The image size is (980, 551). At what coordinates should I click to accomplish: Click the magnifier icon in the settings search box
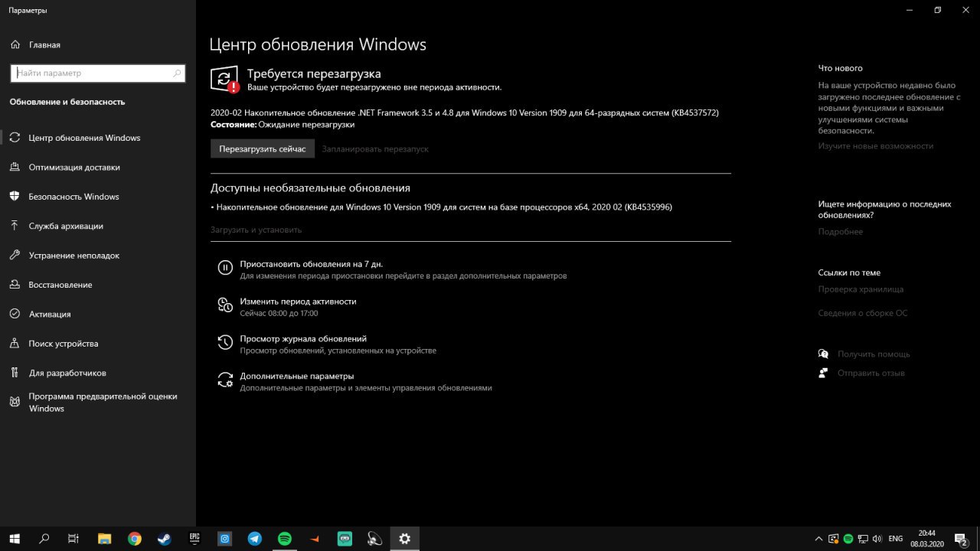tap(177, 73)
